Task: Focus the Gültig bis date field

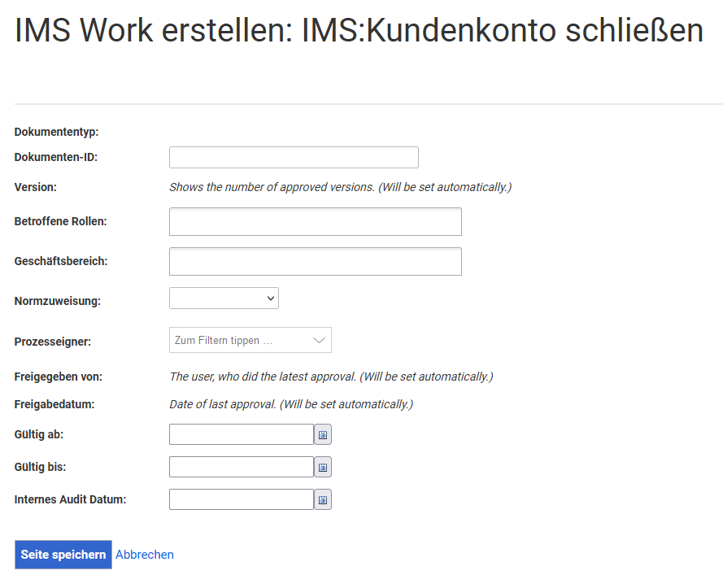Action: pyautogui.click(x=241, y=468)
